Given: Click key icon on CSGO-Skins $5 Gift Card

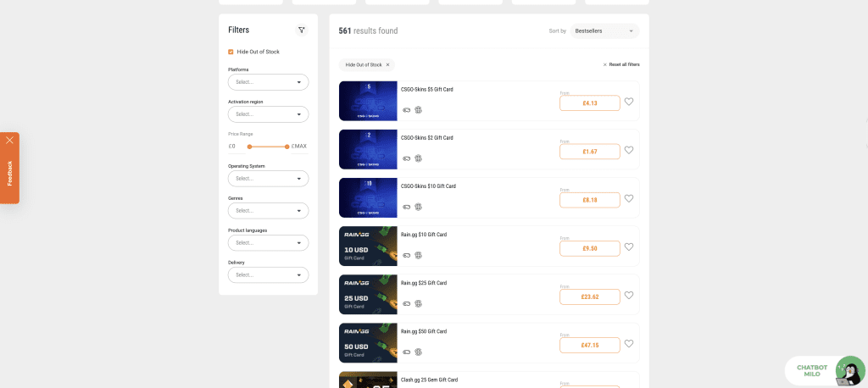Looking at the screenshot, I should tap(406, 110).
